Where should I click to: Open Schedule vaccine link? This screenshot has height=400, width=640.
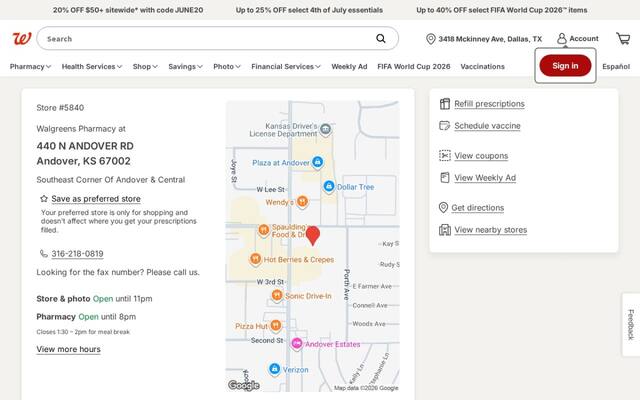(487, 126)
